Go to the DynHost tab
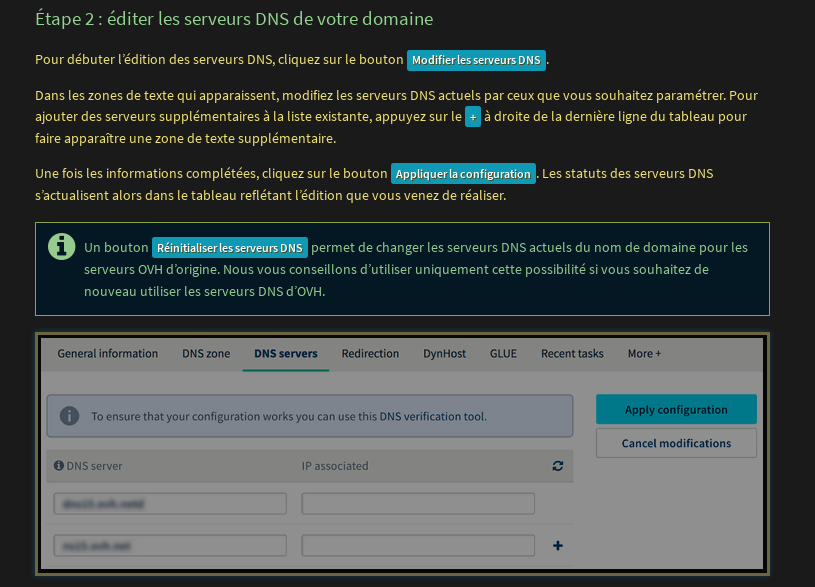The height and width of the screenshot is (587, 815). coord(444,354)
